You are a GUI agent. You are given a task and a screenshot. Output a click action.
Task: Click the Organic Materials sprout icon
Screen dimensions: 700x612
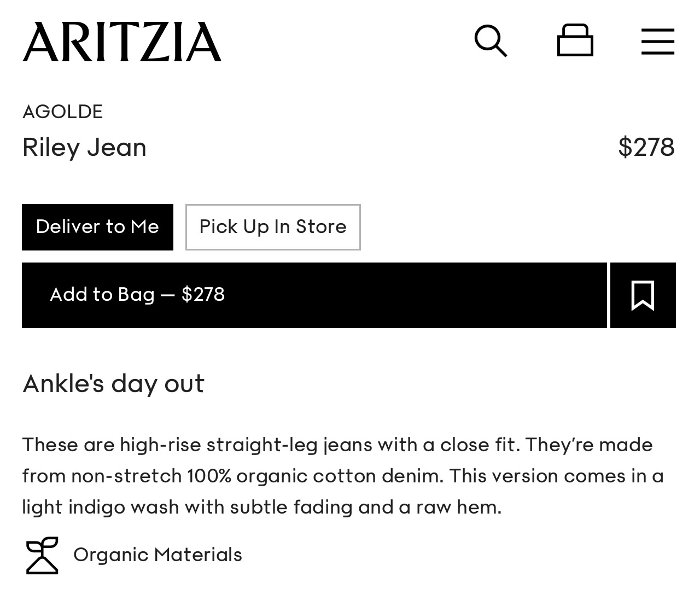(42, 555)
